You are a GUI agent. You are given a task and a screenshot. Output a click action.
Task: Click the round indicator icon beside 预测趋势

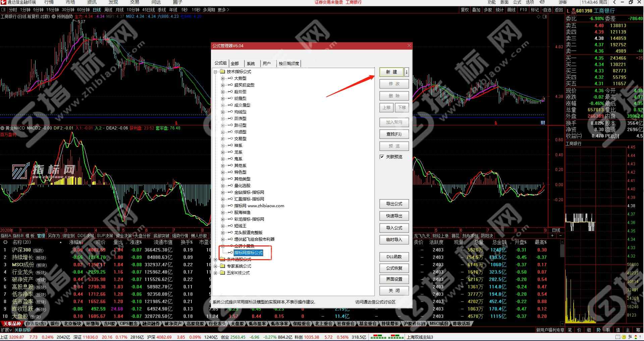[54, 16]
